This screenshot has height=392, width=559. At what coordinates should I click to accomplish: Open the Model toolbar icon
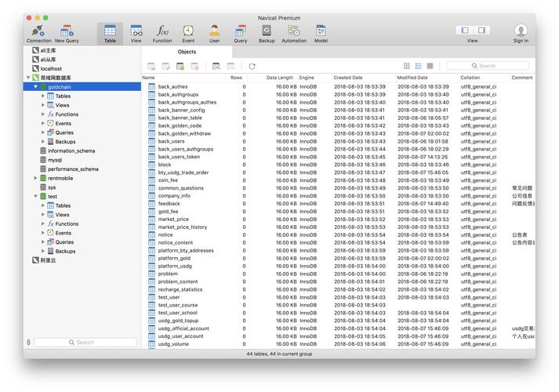coord(321,34)
